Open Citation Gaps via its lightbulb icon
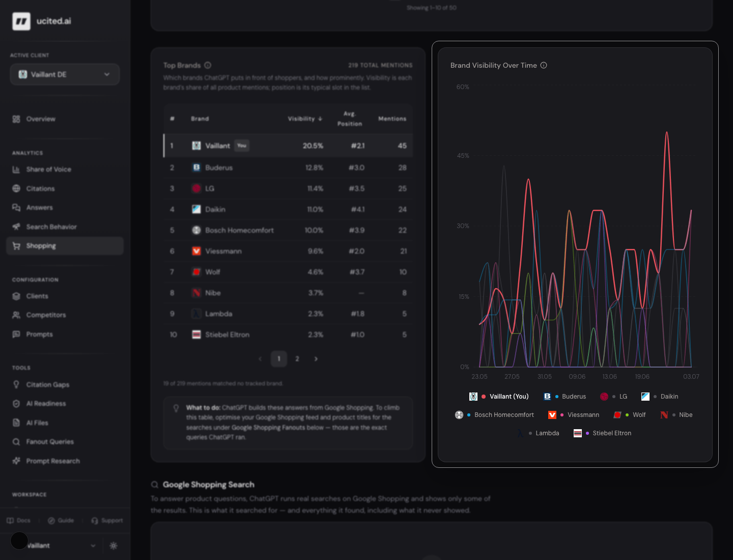This screenshot has height=560, width=733. coord(16,385)
